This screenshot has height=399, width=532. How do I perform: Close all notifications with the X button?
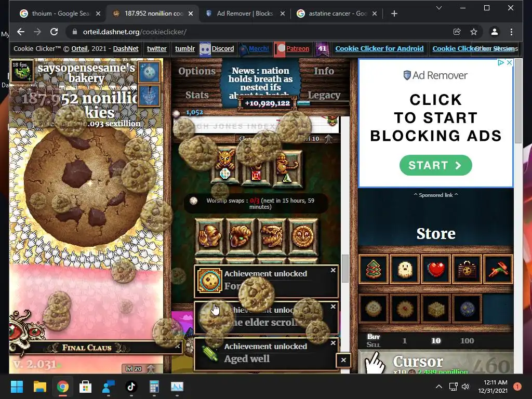[x=343, y=361]
